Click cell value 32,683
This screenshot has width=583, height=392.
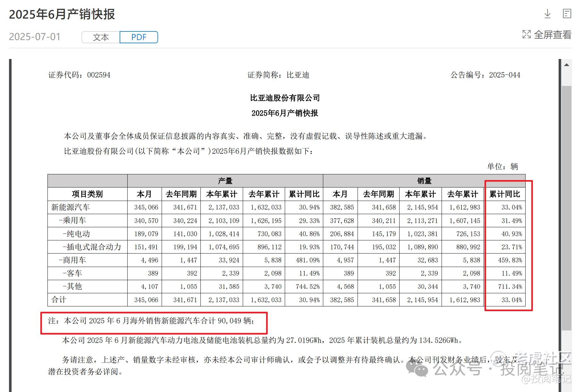(427, 260)
